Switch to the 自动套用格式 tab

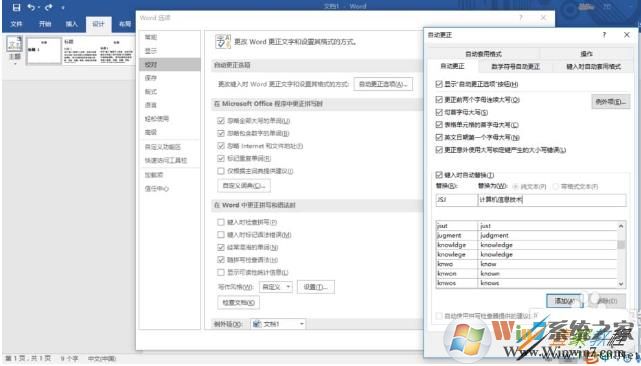tap(484, 54)
